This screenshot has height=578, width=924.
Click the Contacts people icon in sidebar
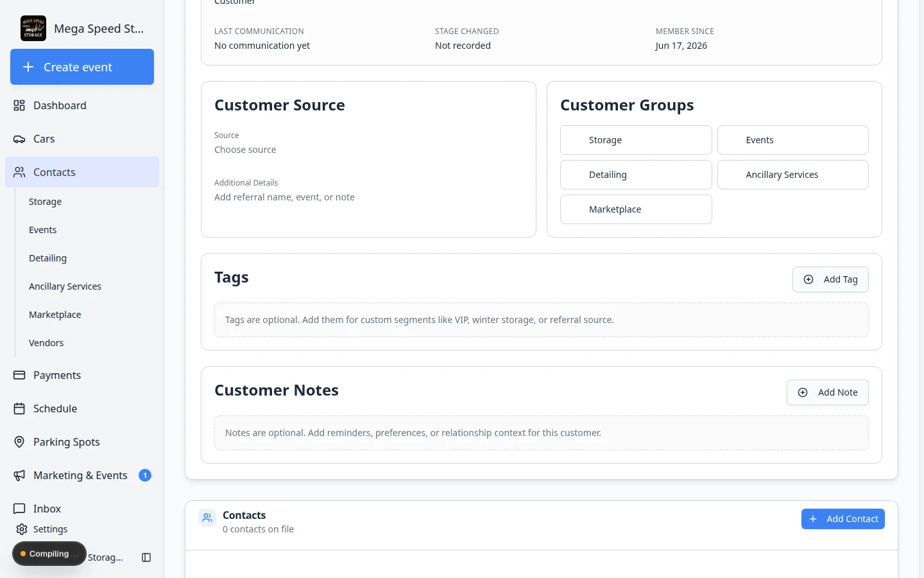19,172
